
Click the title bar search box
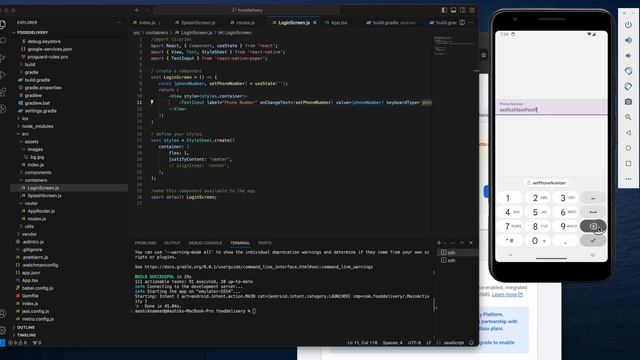[x=247, y=10]
